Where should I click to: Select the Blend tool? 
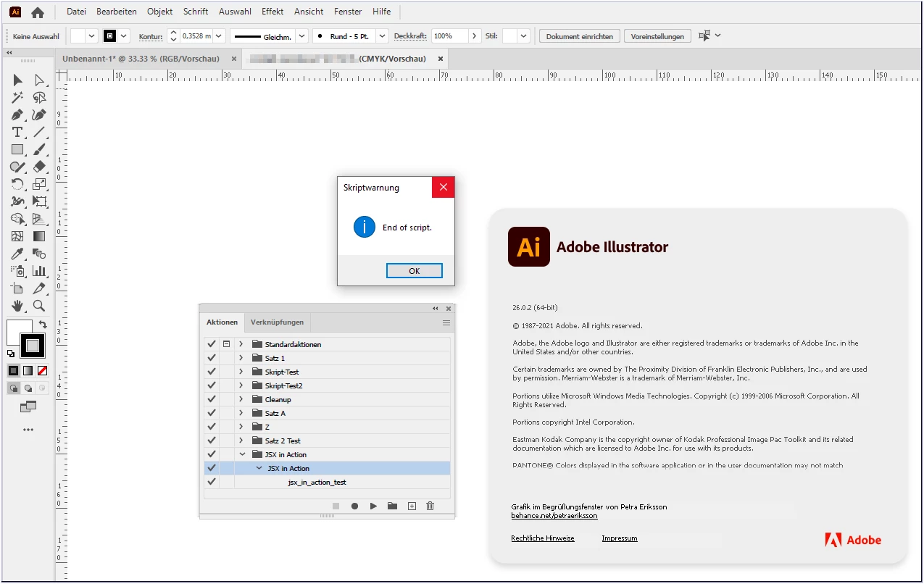pyautogui.click(x=39, y=254)
